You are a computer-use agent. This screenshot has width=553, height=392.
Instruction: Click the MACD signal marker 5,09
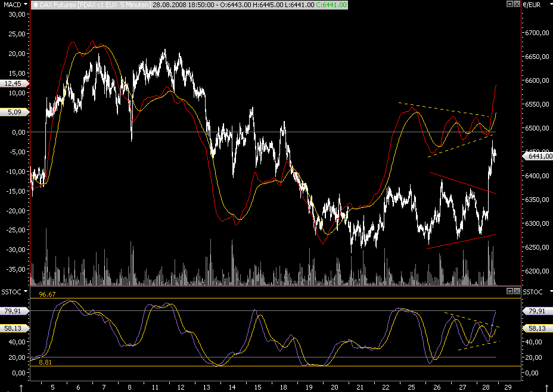click(14, 112)
